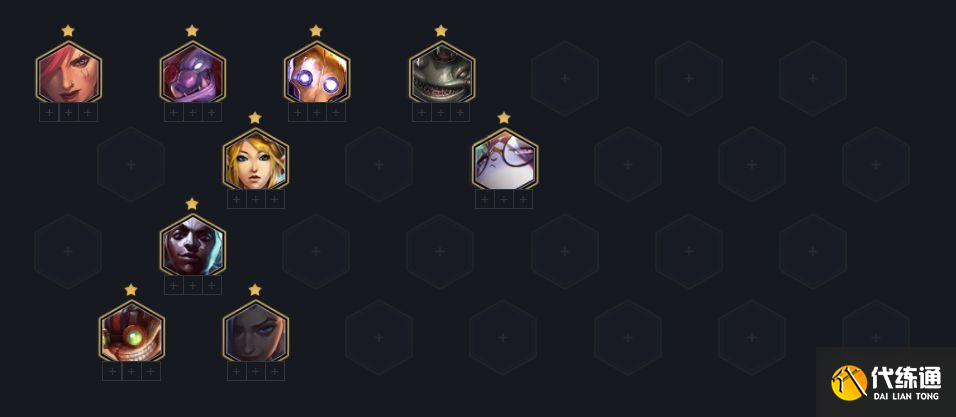Add middle item under blonde champion
The image size is (956, 417).
[255, 199]
